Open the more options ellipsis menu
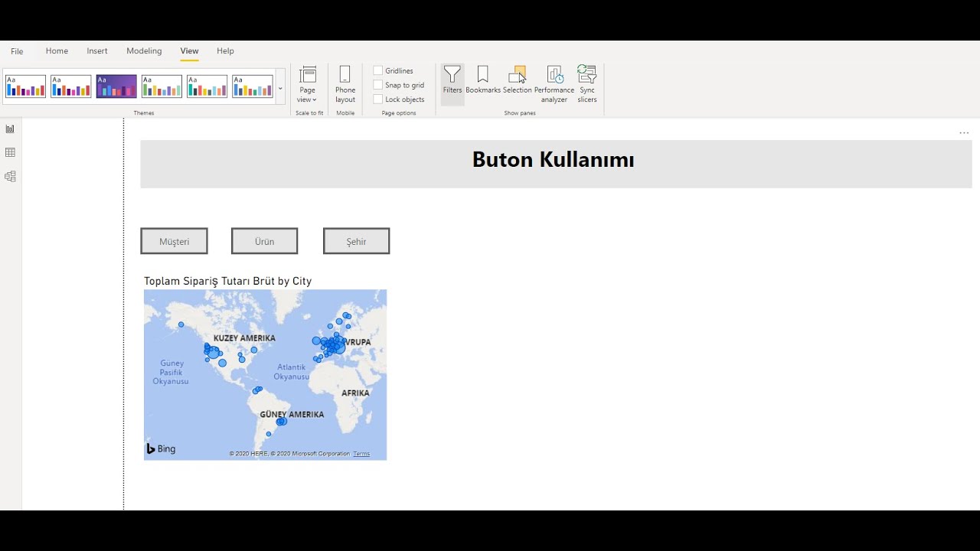The image size is (980, 551). (x=964, y=133)
